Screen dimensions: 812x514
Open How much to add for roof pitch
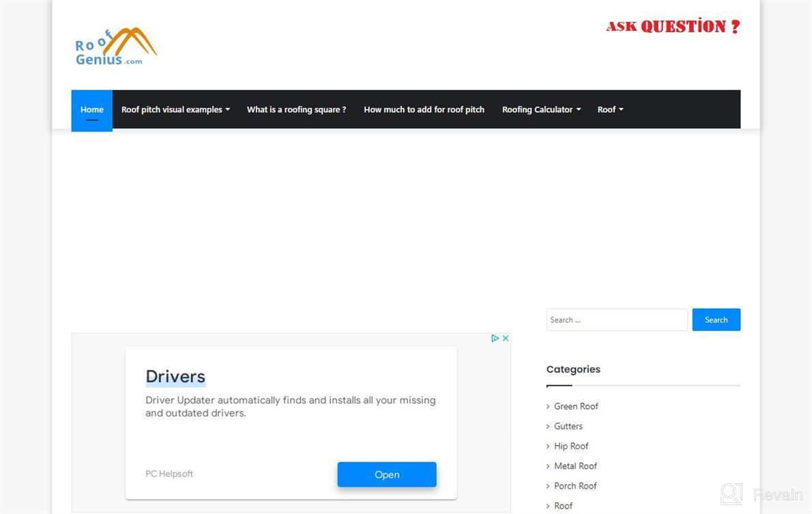click(424, 110)
